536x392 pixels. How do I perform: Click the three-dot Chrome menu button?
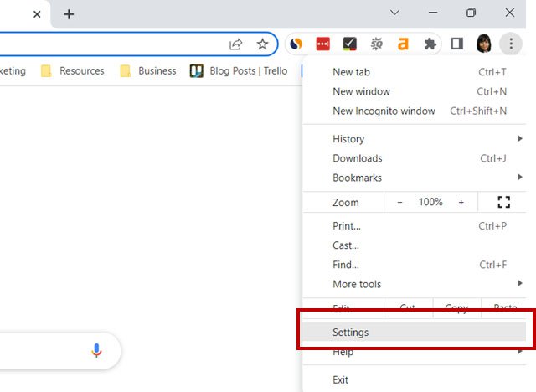(x=510, y=44)
